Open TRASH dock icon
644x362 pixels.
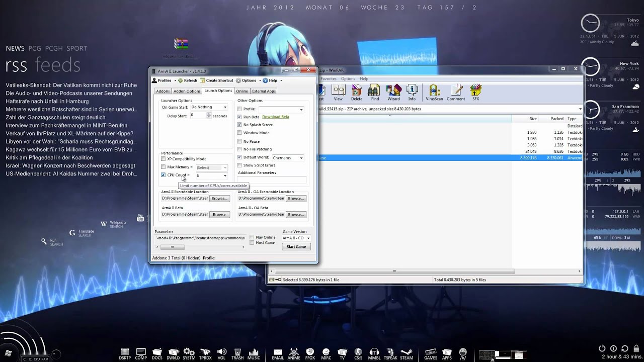click(x=237, y=354)
